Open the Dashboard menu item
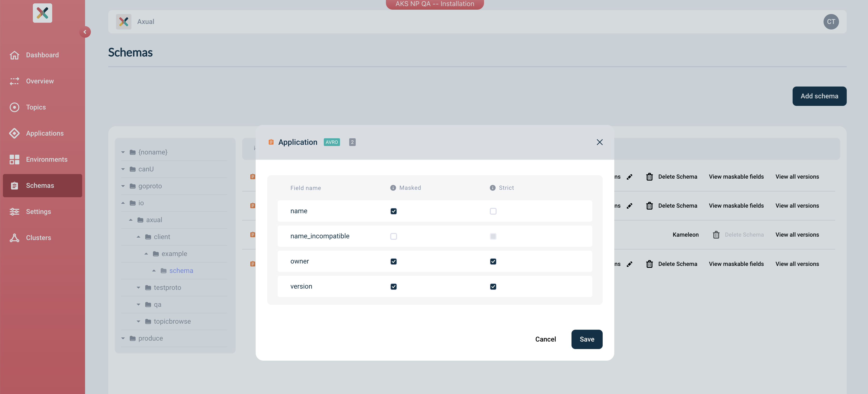This screenshot has height=394, width=868. [x=43, y=55]
